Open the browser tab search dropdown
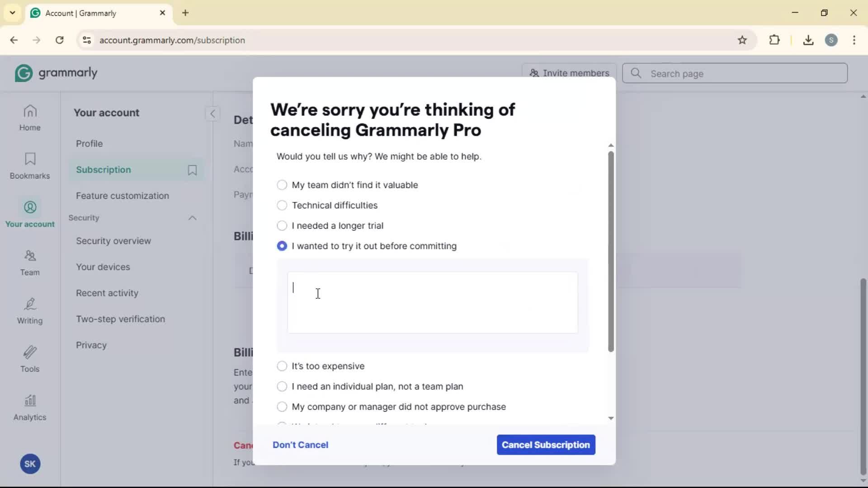Viewport: 868px width, 488px height. [x=13, y=13]
